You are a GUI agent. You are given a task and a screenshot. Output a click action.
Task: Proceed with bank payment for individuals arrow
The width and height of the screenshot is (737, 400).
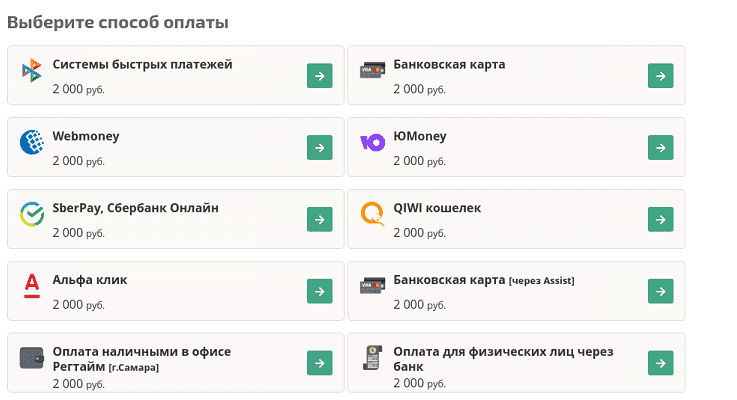[x=660, y=363]
